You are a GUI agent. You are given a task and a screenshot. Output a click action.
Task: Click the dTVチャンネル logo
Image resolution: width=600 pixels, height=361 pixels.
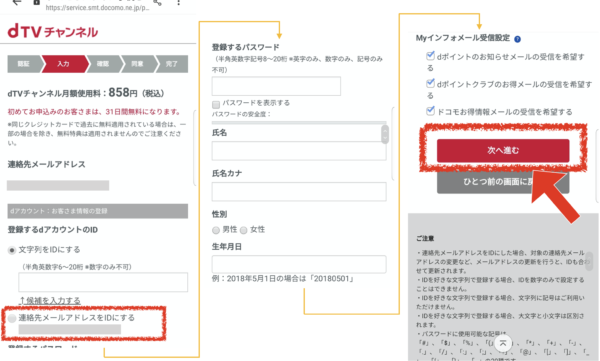click(x=52, y=31)
